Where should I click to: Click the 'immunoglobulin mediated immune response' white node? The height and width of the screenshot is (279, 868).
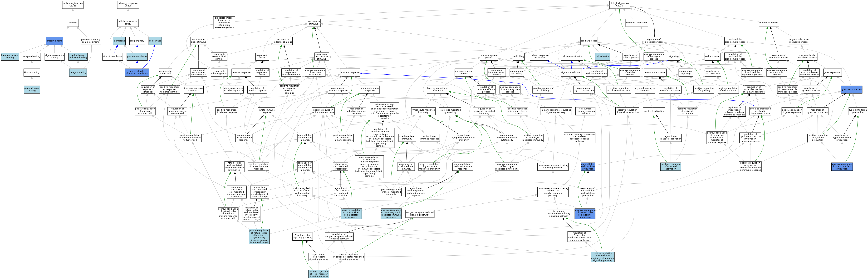463,166
